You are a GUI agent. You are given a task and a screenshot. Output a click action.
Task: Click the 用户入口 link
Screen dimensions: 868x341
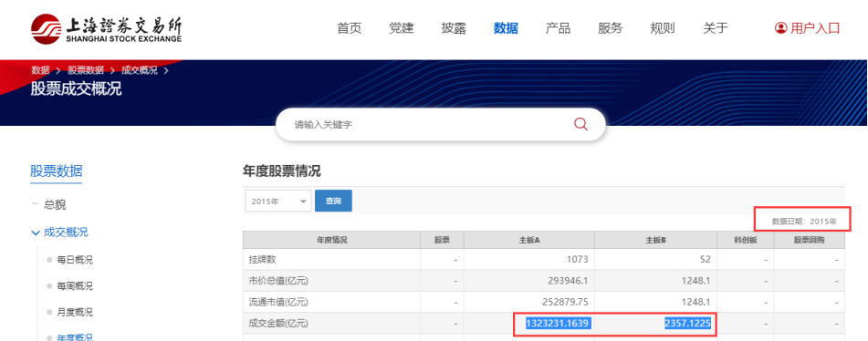pyautogui.click(x=815, y=28)
